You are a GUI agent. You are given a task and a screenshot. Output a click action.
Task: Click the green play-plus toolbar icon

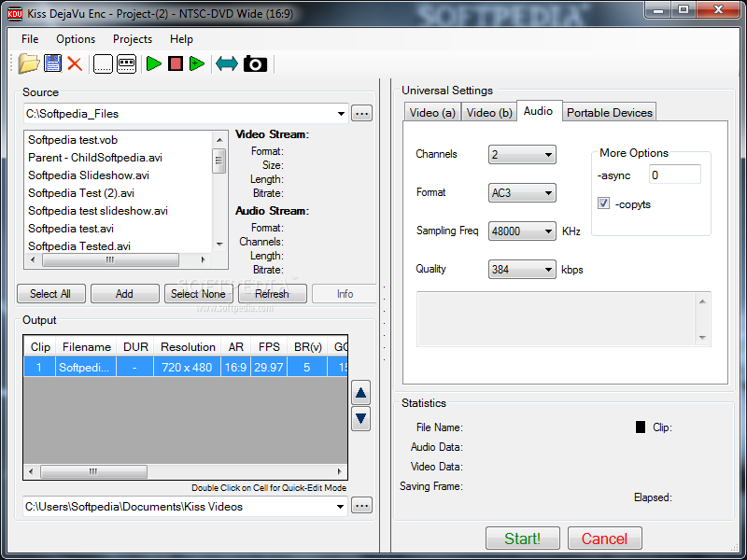click(x=197, y=63)
